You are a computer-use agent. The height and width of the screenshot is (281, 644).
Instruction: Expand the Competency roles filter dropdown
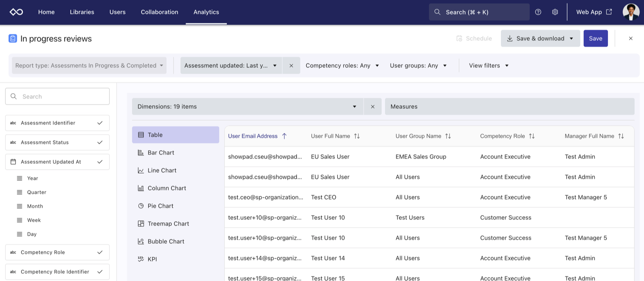342,66
